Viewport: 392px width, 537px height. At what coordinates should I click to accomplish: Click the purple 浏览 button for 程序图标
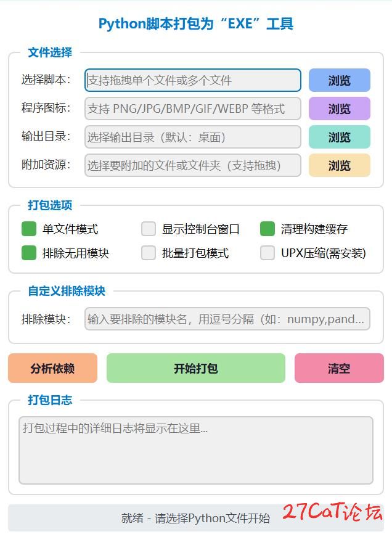[x=339, y=109]
